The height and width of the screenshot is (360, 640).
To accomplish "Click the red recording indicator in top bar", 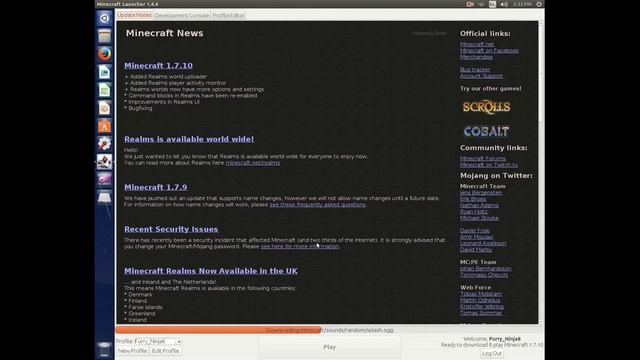I will (x=470, y=4).
